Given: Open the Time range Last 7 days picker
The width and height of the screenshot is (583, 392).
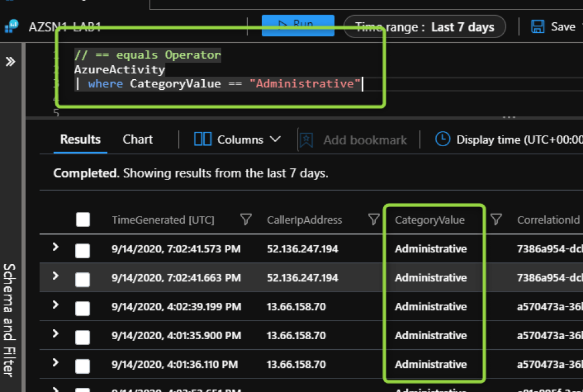Looking at the screenshot, I should tap(424, 27).
